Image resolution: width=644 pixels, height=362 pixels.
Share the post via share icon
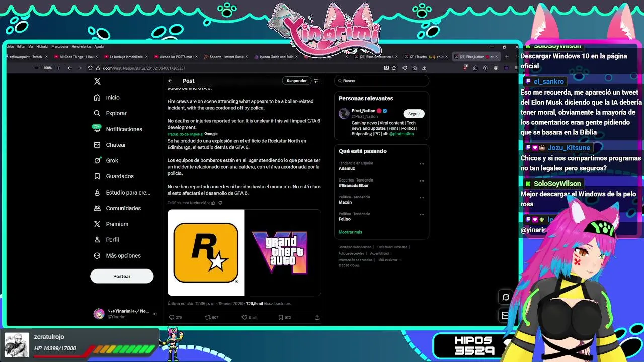(317, 317)
